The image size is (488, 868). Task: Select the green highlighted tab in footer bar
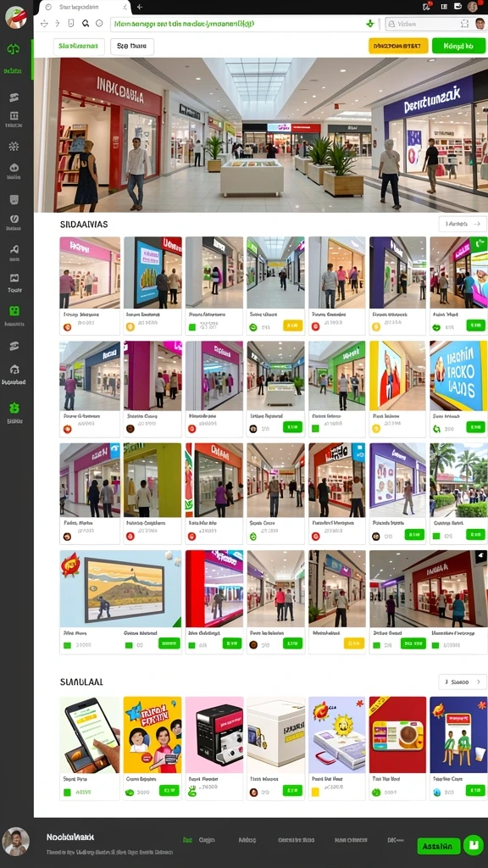coord(187,840)
